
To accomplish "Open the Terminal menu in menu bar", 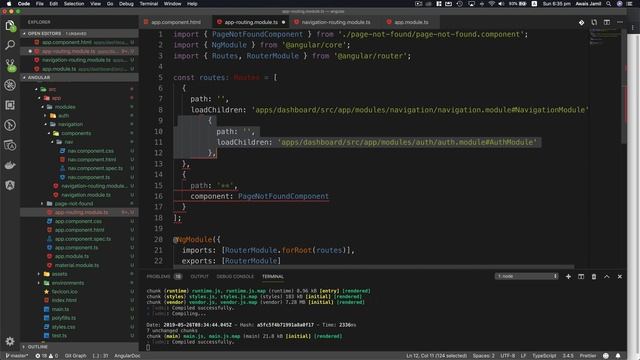I will click(x=149, y=4).
